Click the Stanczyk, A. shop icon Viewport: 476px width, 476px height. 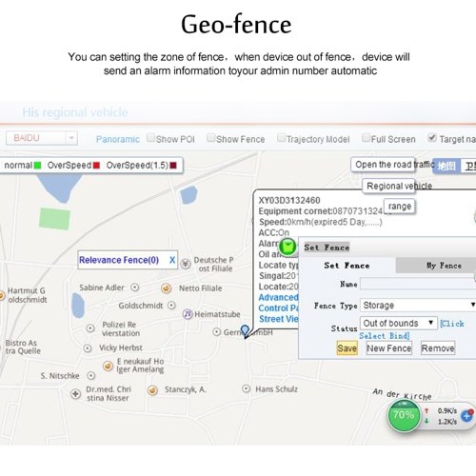click(152, 390)
